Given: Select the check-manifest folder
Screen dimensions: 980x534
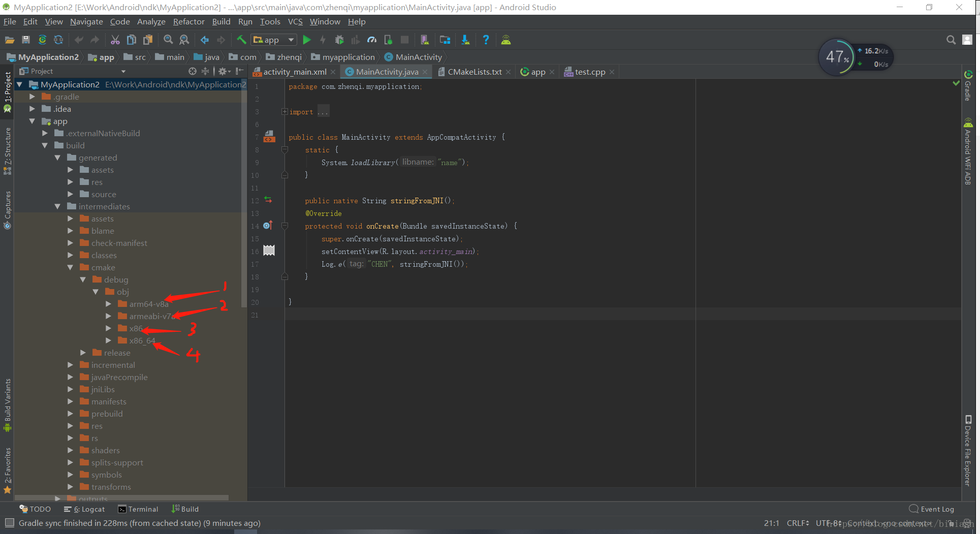Looking at the screenshot, I should [x=119, y=243].
